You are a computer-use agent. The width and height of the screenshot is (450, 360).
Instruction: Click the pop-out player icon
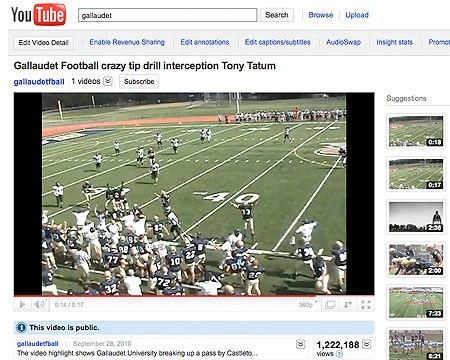coord(348,305)
